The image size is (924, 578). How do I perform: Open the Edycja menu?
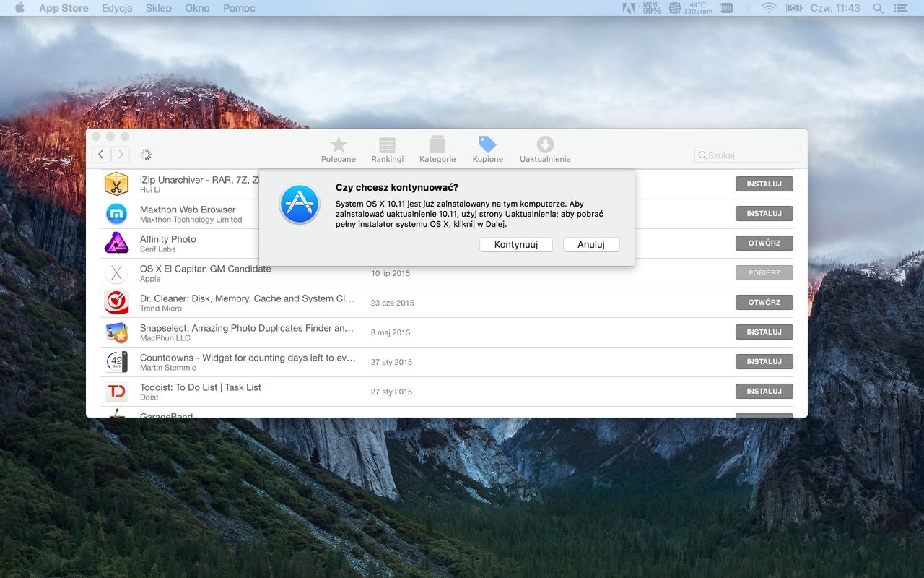tap(117, 8)
